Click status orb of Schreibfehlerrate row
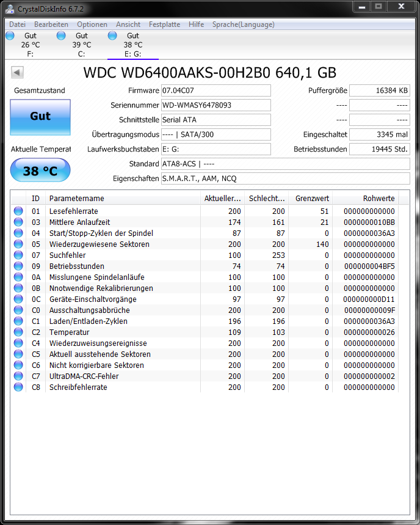 point(18,387)
